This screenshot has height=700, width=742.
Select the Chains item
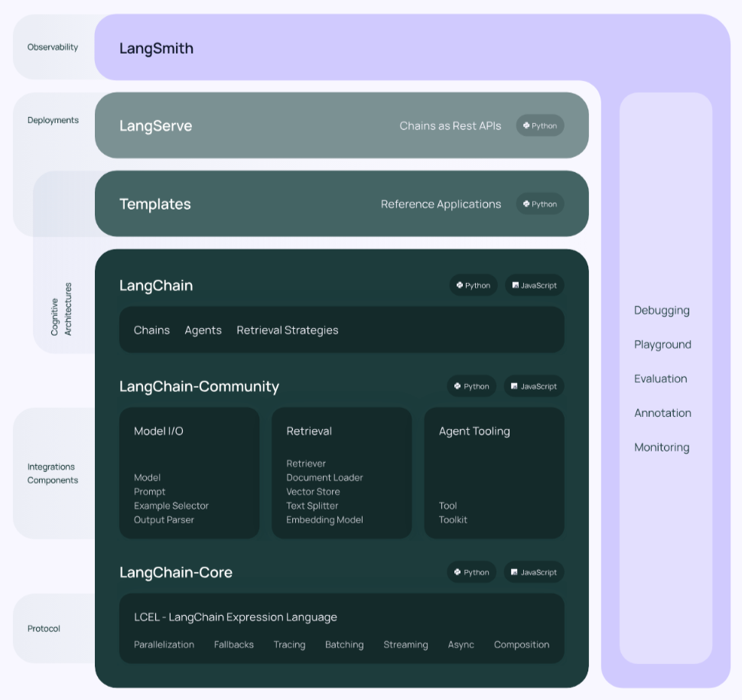pos(151,330)
